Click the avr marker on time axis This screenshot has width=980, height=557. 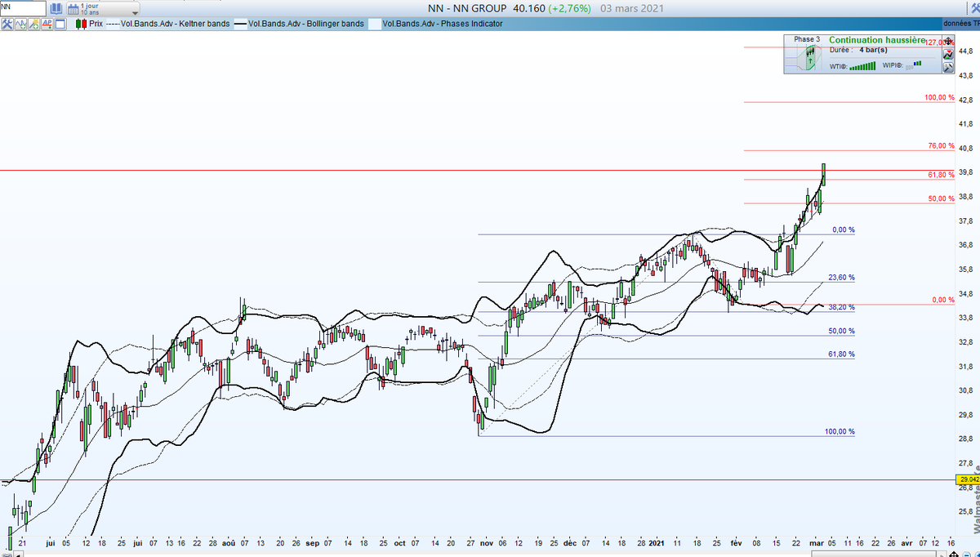[906, 542]
